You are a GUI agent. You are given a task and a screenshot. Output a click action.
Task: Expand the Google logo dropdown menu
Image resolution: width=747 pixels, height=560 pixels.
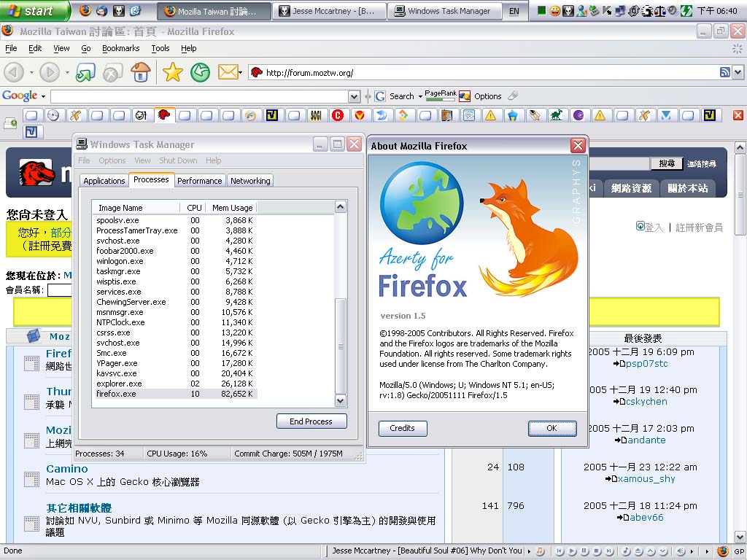click(x=43, y=96)
